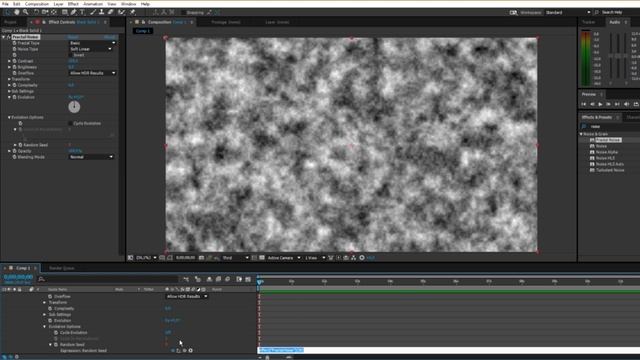This screenshot has width=640, height=360.
Task: Select the Rotation tool
Action: pos(36,12)
